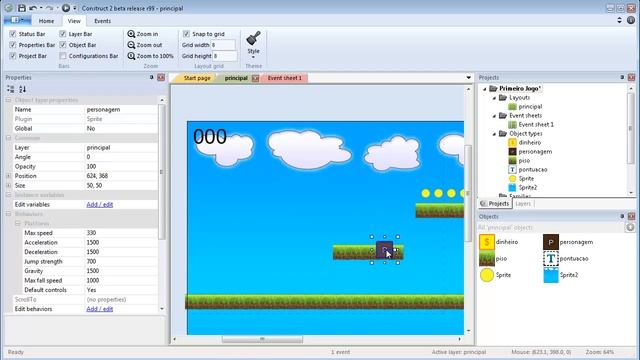Select dinheiro in Object types tree
The width and height of the screenshot is (640, 360).
529,142
